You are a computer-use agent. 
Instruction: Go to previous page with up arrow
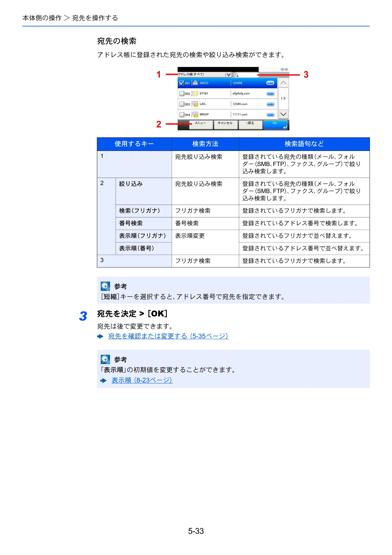(x=283, y=83)
